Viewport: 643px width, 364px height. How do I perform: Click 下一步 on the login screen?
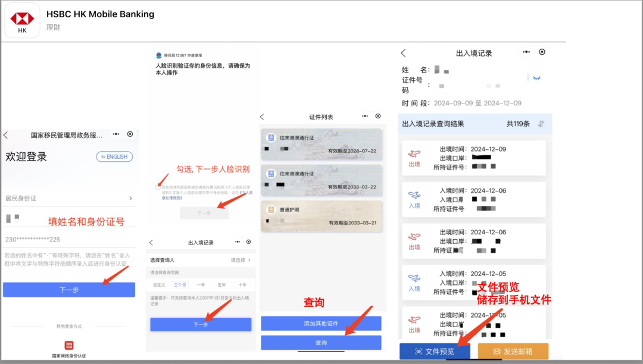click(x=69, y=290)
